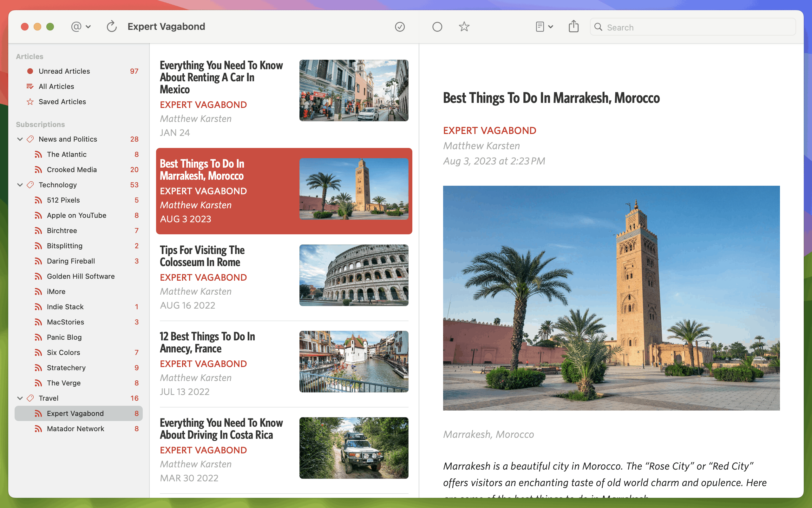Click the Unread Articles red dot icon
The height and width of the screenshot is (508, 812).
(30, 71)
